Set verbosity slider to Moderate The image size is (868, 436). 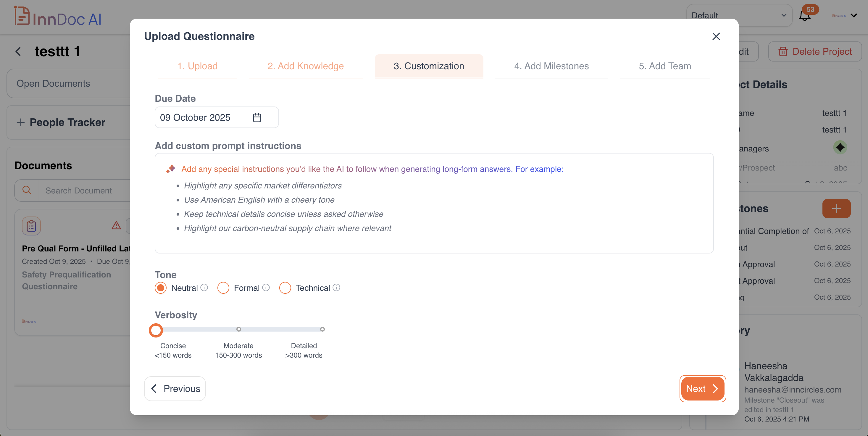tap(238, 329)
